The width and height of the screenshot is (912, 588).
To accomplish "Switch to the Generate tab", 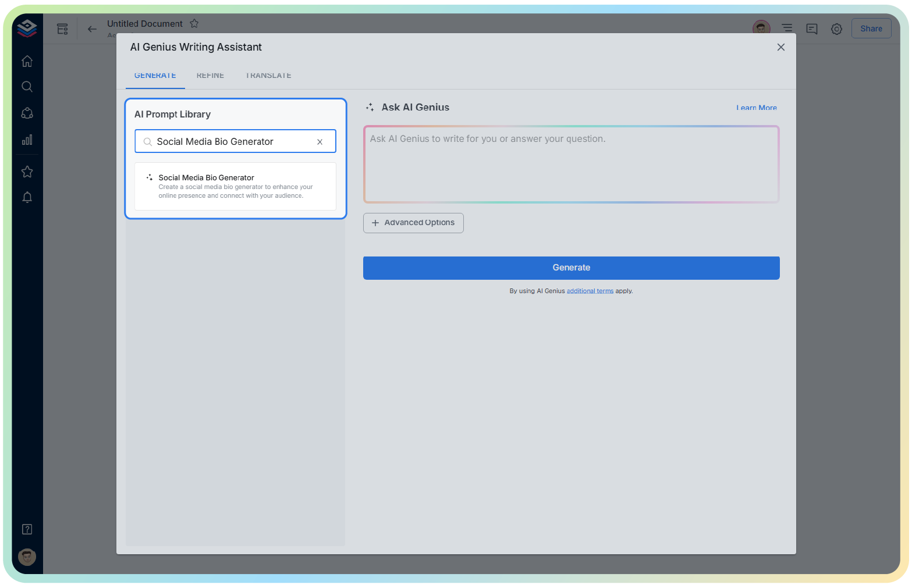I will (155, 76).
